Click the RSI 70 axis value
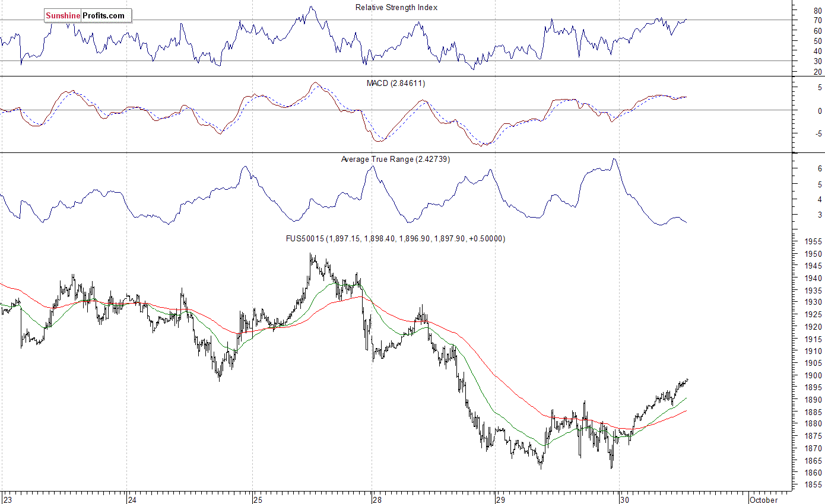 click(817, 20)
